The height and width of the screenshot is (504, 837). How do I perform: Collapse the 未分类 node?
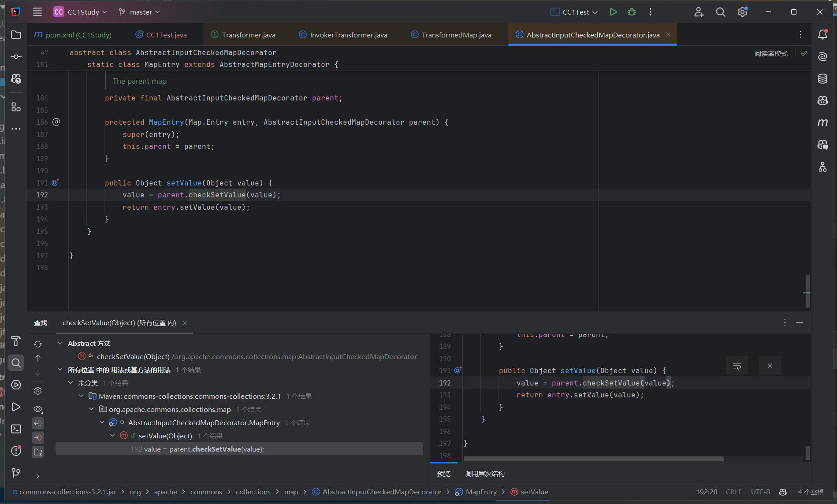coord(71,383)
